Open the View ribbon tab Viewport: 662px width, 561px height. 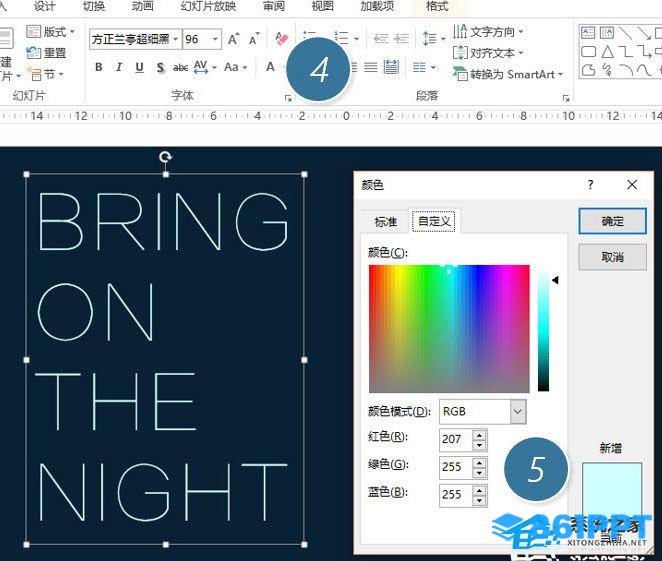(323, 6)
